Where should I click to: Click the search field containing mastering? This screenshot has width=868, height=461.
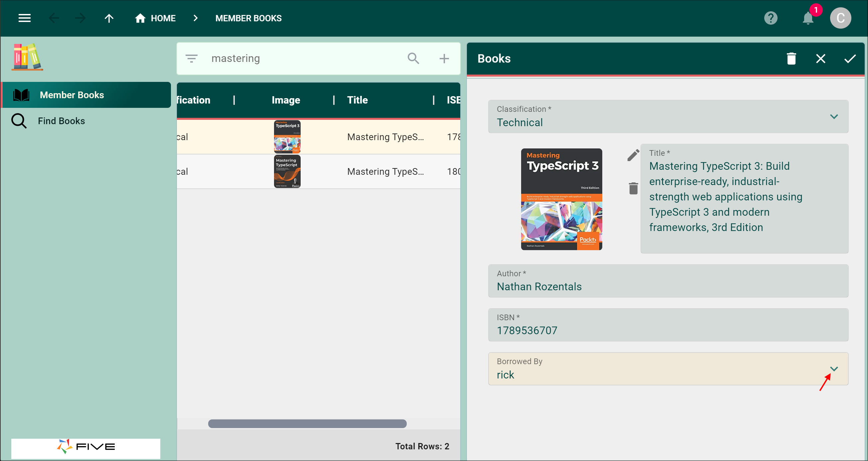(x=303, y=59)
